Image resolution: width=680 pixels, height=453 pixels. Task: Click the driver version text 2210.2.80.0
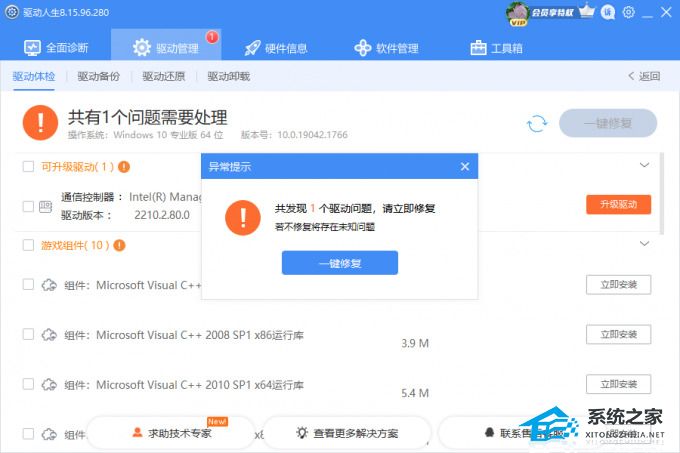point(162,215)
